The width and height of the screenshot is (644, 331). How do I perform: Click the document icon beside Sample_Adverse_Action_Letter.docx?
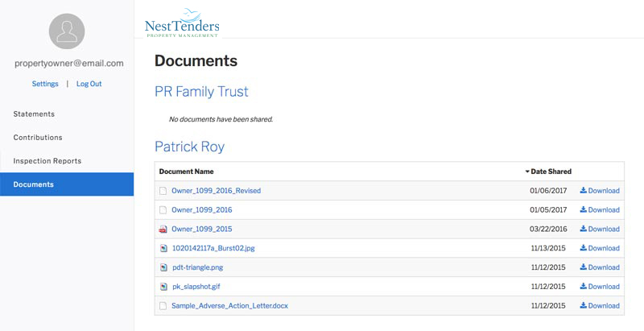coord(163,306)
